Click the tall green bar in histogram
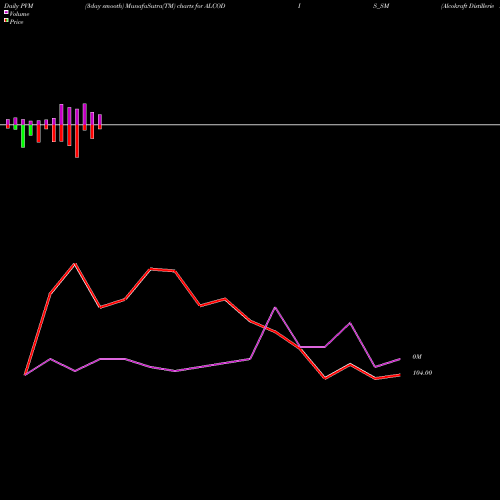This screenshot has width=500, height=500. (x=23, y=136)
